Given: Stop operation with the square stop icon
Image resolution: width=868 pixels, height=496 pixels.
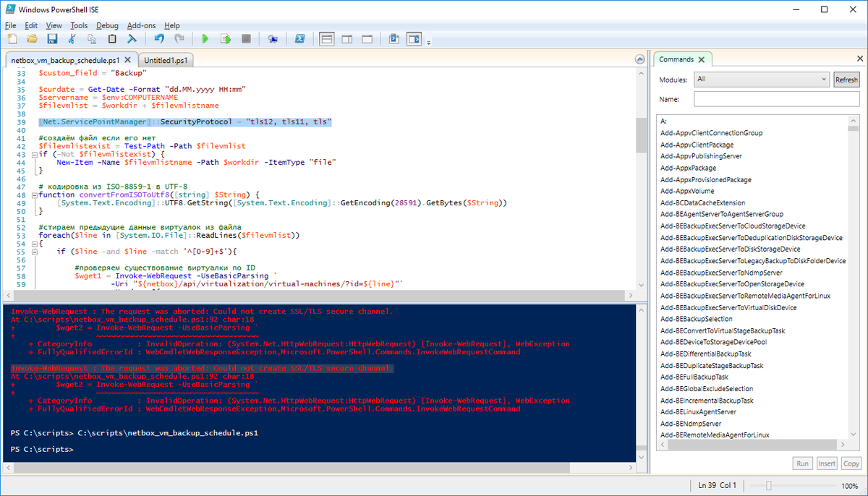Looking at the screenshot, I should [x=245, y=39].
